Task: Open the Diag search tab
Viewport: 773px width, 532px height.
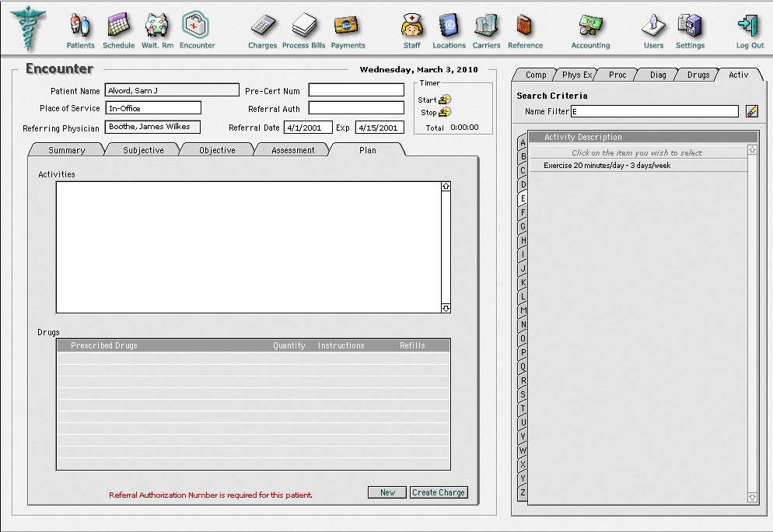Action: [658, 75]
